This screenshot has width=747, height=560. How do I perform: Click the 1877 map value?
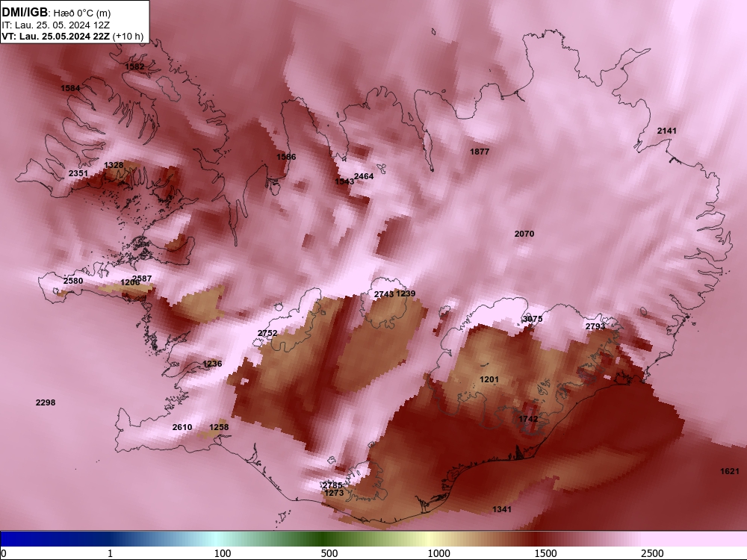tap(480, 152)
